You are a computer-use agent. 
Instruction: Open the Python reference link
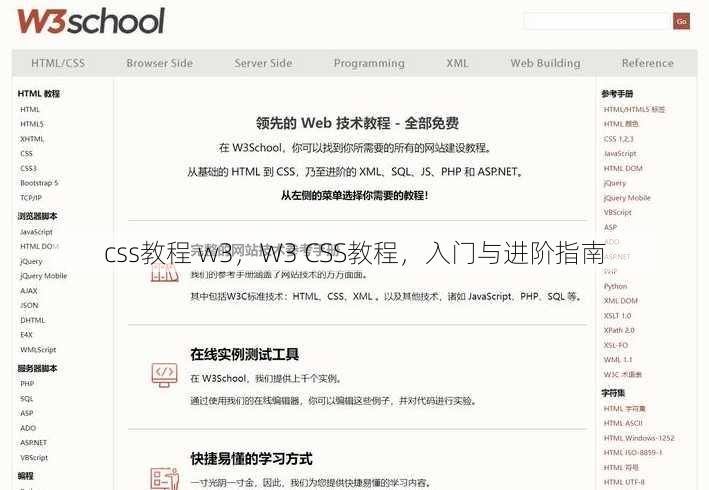click(x=615, y=286)
